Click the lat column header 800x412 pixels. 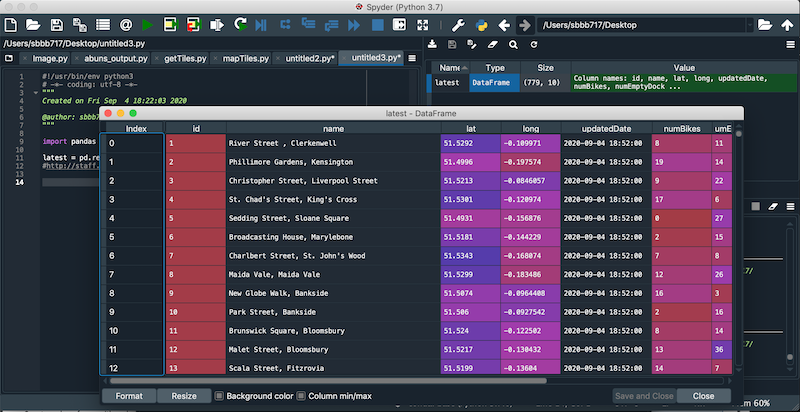point(470,128)
